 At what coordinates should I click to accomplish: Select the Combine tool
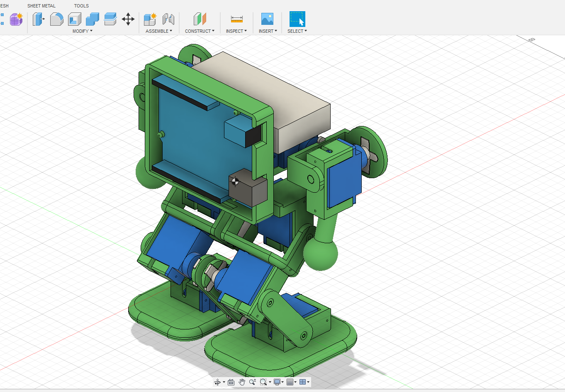(92, 19)
